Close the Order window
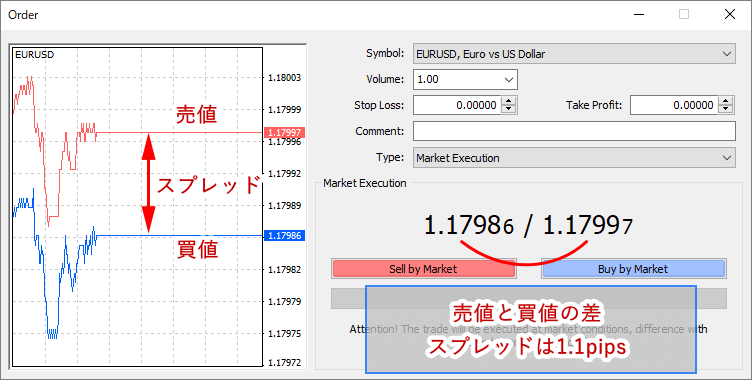 coord(730,14)
